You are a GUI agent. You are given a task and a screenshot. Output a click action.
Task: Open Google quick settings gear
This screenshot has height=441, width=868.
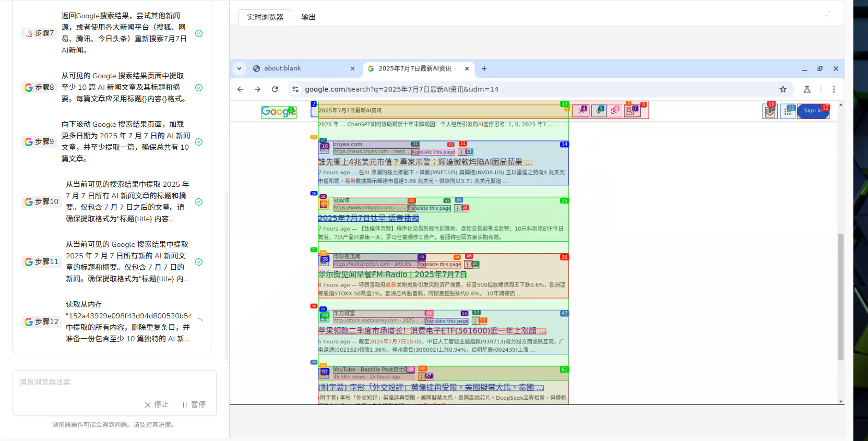point(770,111)
